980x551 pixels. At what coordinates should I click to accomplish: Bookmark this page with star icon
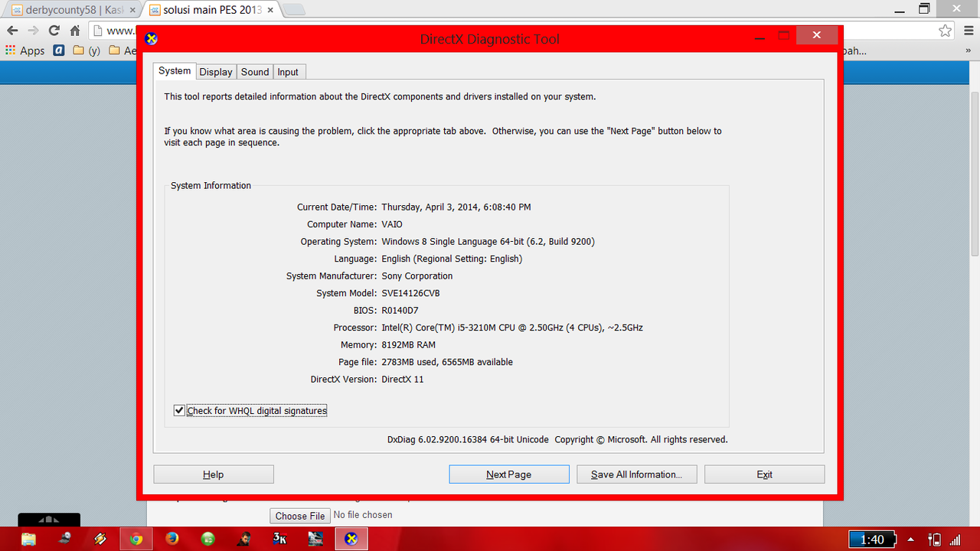pos(946,31)
